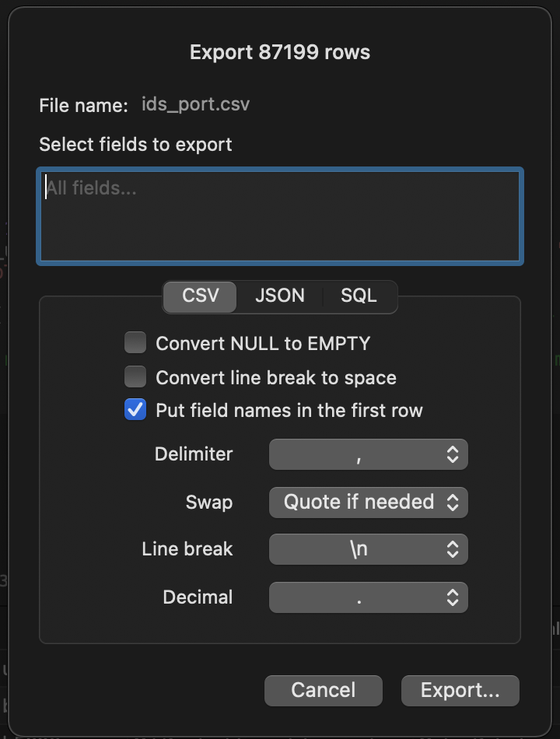Select the ids_port.csv file name text
This screenshot has height=739, width=560.
(195, 104)
